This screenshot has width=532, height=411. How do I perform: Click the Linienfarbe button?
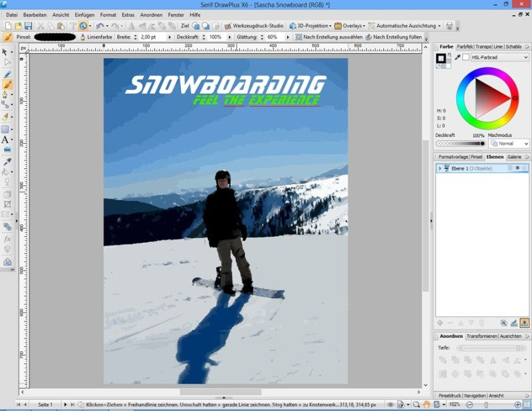96,37
